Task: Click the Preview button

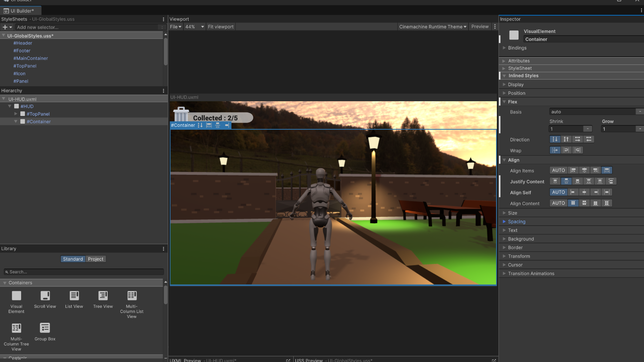Action: (x=480, y=26)
